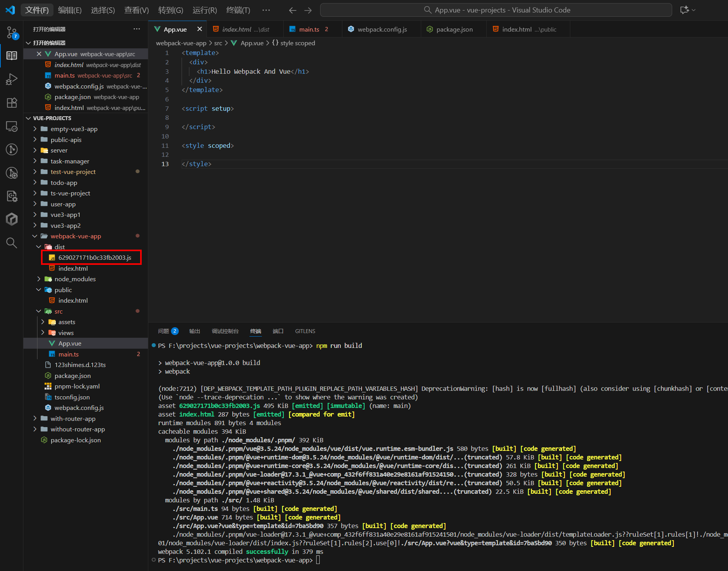Close App.vue in open editors list
Image resolution: width=728 pixels, height=571 pixels.
(39, 54)
